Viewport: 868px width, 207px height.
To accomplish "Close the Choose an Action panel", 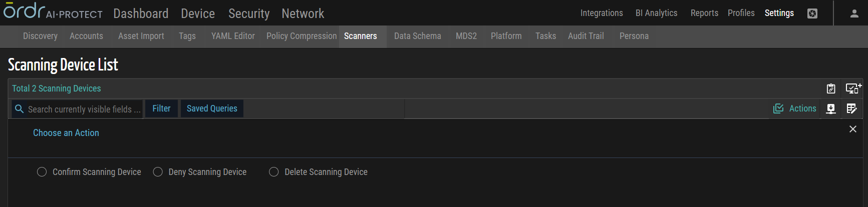I will (x=853, y=129).
